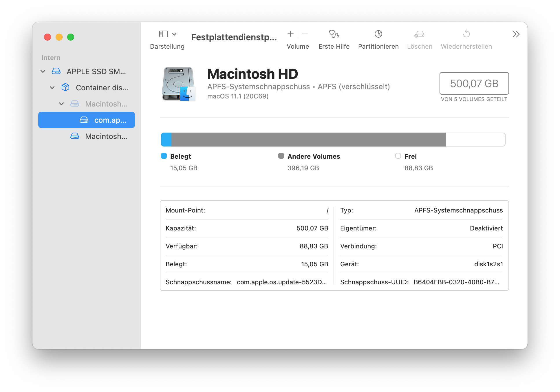Collapse the APPLE SSD disk tree
This screenshot has width=560, height=392.
(x=43, y=72)
